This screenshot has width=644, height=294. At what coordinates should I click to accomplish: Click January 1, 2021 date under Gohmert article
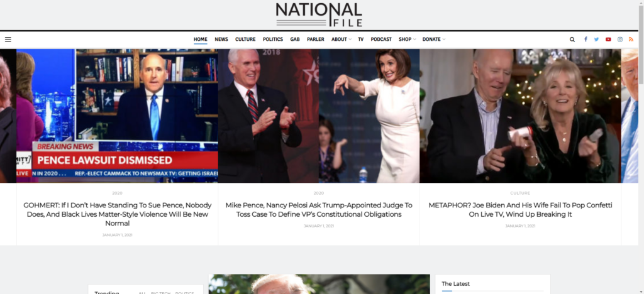118,235
